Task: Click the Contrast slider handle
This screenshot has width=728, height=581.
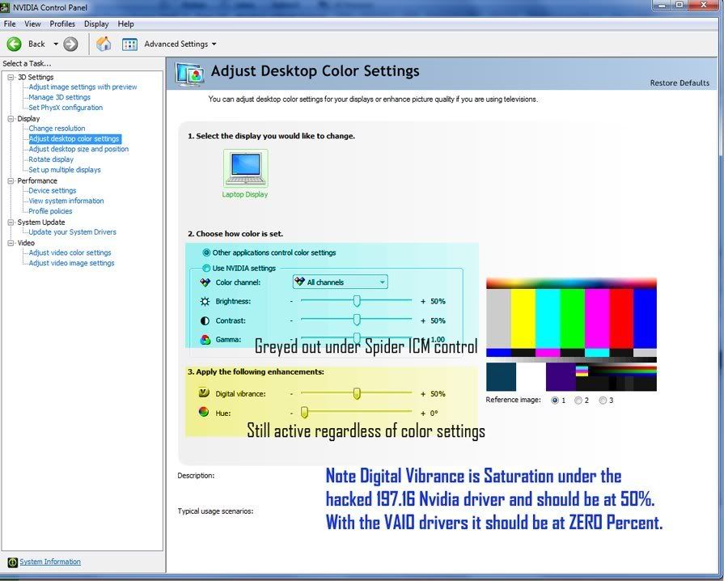Action: [357, 320]
